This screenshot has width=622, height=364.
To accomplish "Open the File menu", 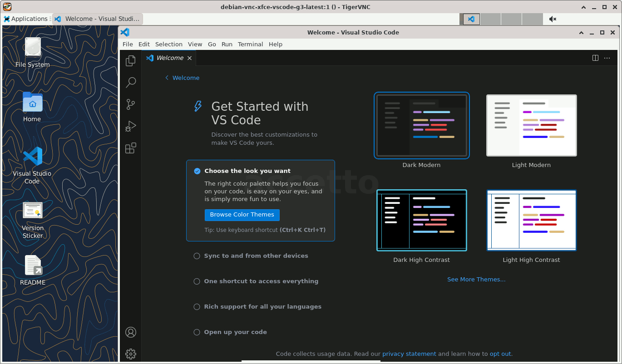I will (128, 44).
